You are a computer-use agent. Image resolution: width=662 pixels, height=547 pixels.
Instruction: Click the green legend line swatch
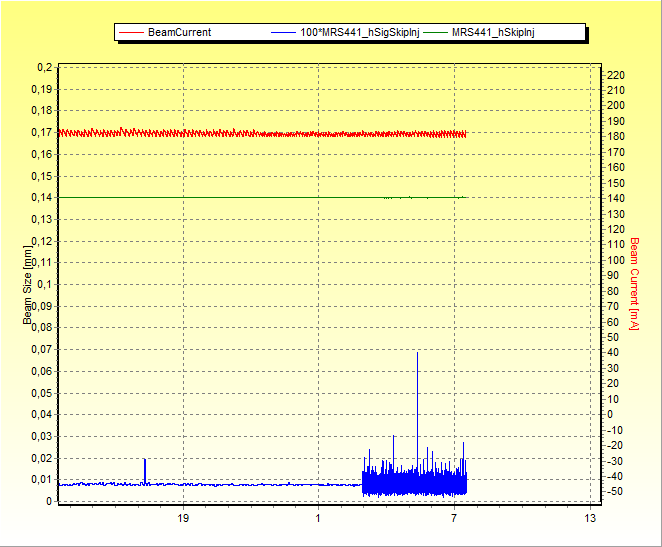pos(436,32)
